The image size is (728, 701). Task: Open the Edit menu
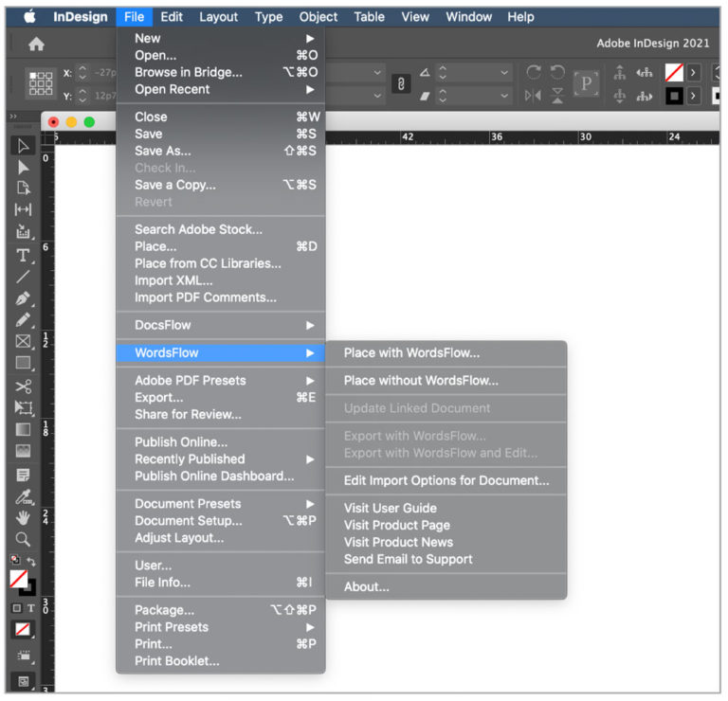172,17
